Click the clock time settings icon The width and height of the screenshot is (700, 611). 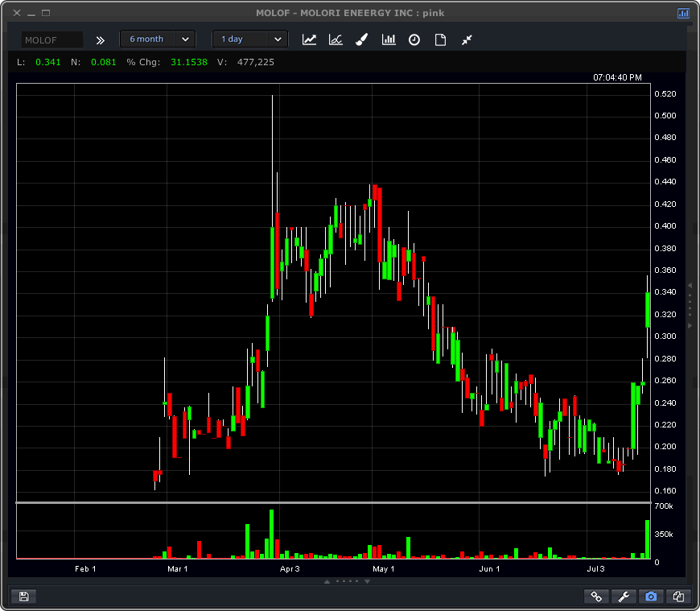[414, 39]
